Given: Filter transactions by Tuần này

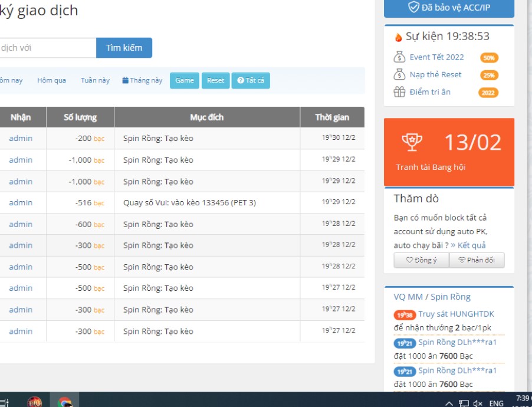Looking at the screenshot, I should [x=95, y=80].
